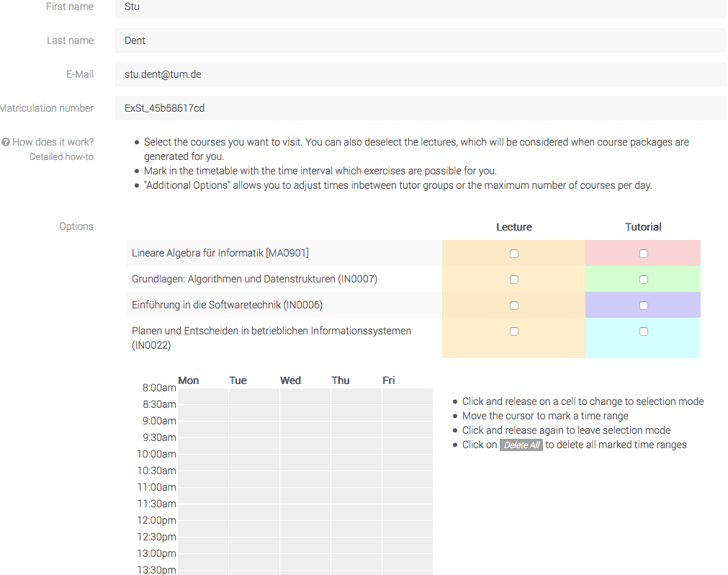Click the Tue column header
728x575 pixels.
pyautogui.click(x=238, y=380)
